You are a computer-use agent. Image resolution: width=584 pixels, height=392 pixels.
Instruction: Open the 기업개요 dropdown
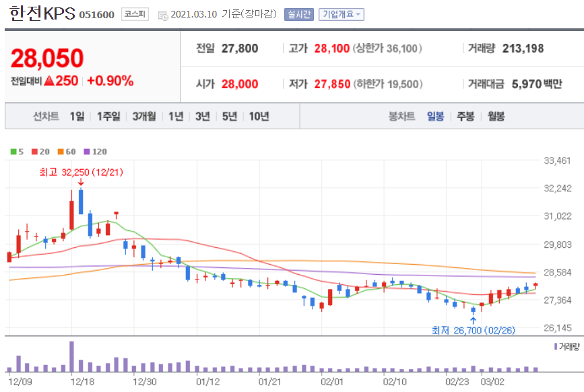point(341,15)
